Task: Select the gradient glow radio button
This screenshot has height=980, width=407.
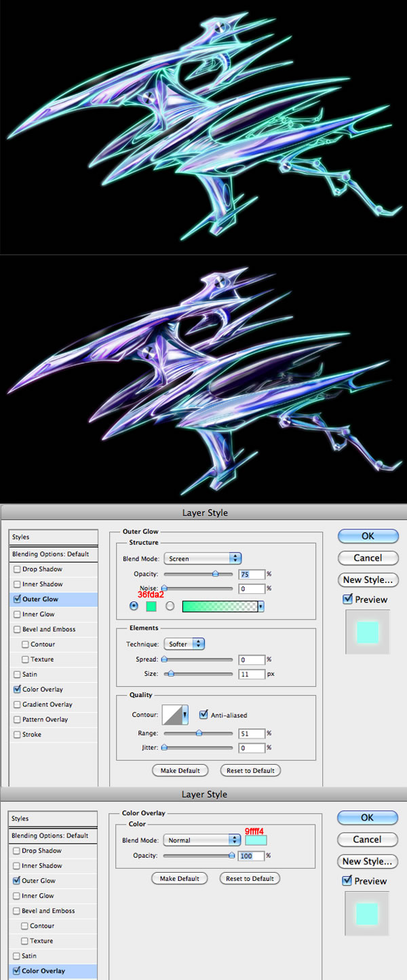Action: point(170,606)
